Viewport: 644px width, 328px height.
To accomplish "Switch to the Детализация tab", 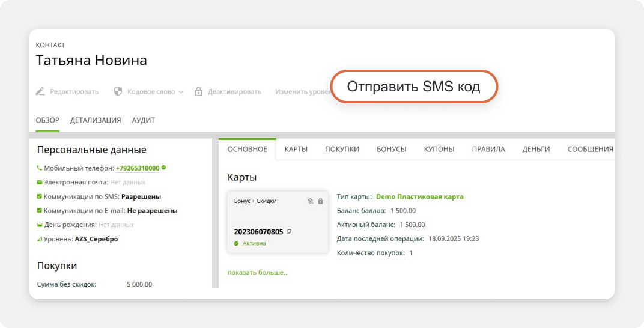I will click(x=96, y=120).
